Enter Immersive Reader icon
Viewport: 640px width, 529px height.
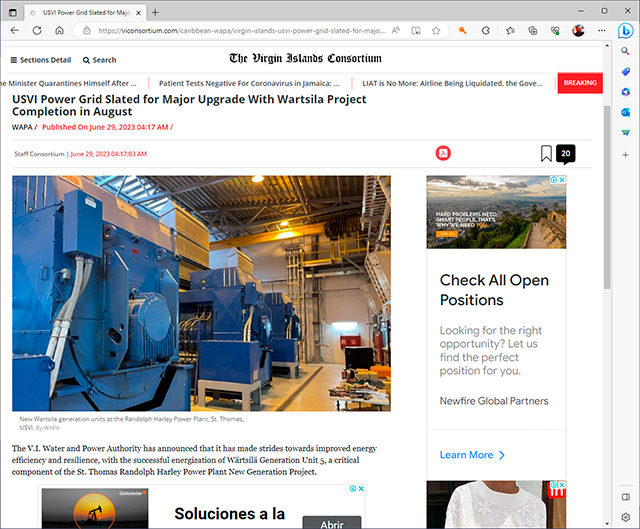click(416, 31)
